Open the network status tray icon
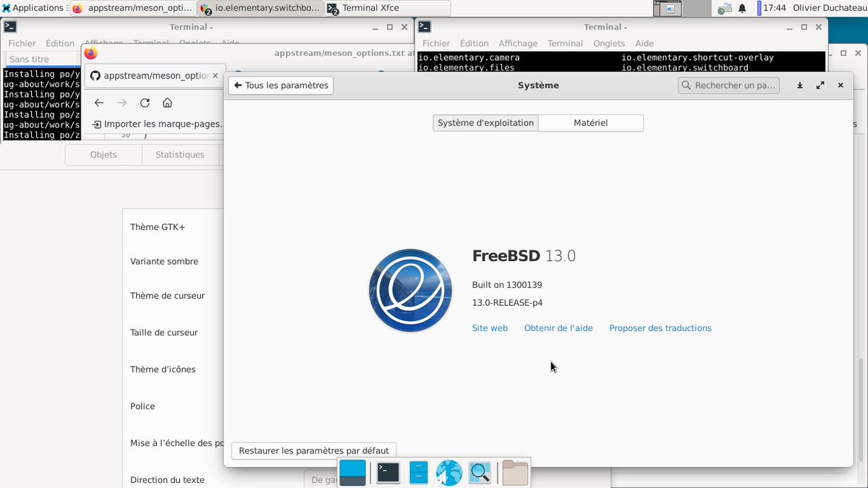The image size is (868, 488). coord(726,9)
